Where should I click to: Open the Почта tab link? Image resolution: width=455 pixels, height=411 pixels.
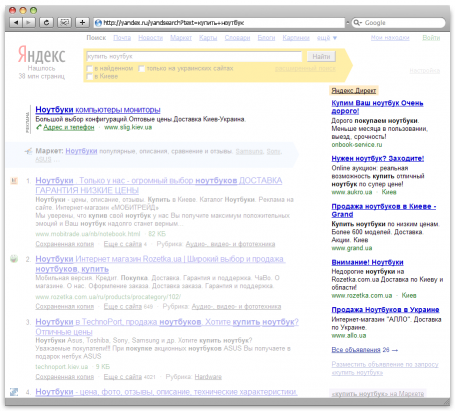pos(122,38)
